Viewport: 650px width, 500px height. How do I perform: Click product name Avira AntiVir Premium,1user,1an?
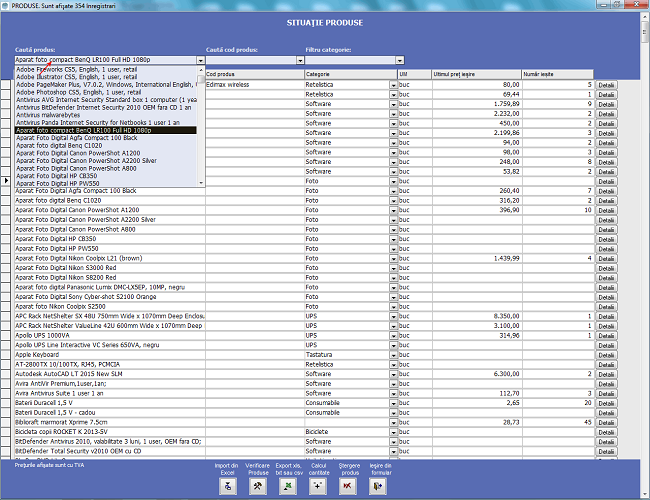tap(61, 383)
